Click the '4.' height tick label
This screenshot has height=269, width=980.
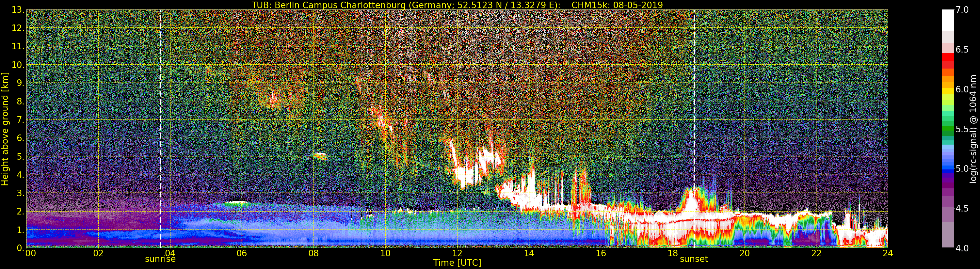click(x=20, y=175)
